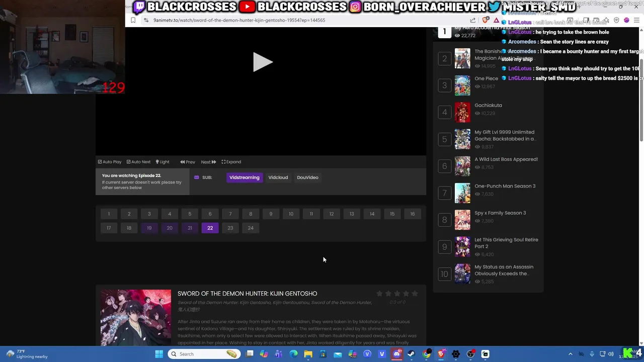Viewport: 644px width, 362px height.
Task: Open Microsoft Teams from the taskbar
Action: (279, 354)
